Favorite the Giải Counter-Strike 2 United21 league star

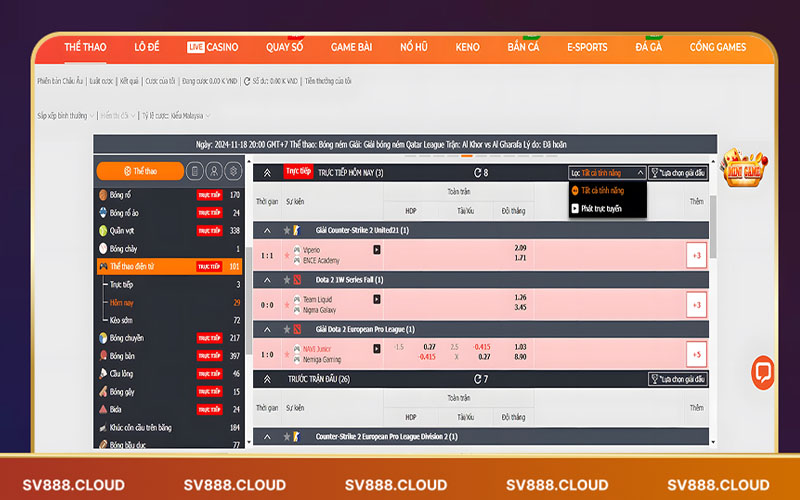click(x=287, y=231)
